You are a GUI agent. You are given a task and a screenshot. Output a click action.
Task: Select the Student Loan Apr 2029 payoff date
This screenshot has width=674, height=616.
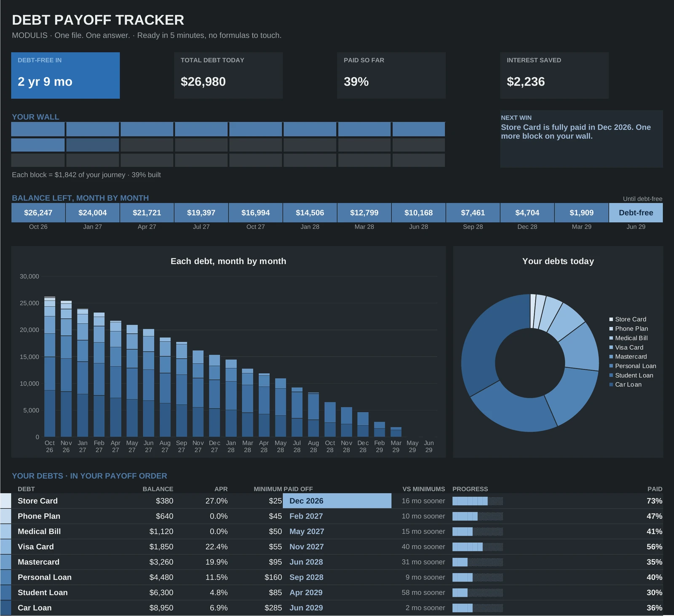tap(306, 593)
